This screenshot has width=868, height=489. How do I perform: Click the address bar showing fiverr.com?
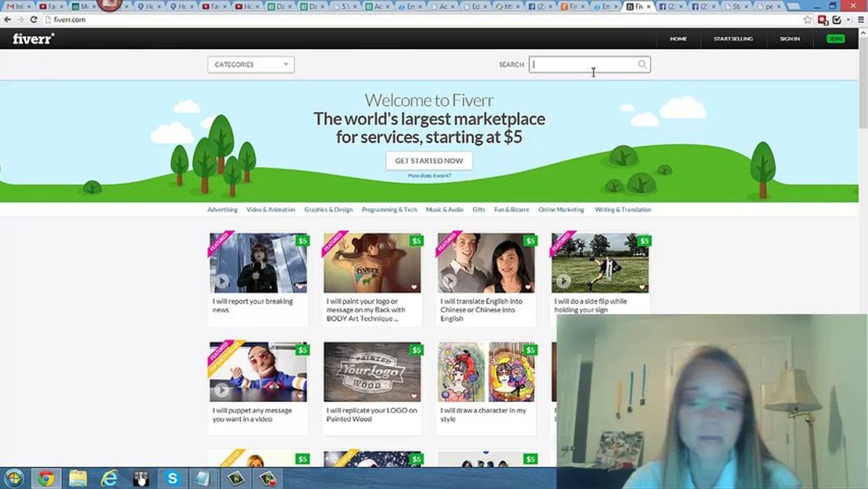click(421, 20)
